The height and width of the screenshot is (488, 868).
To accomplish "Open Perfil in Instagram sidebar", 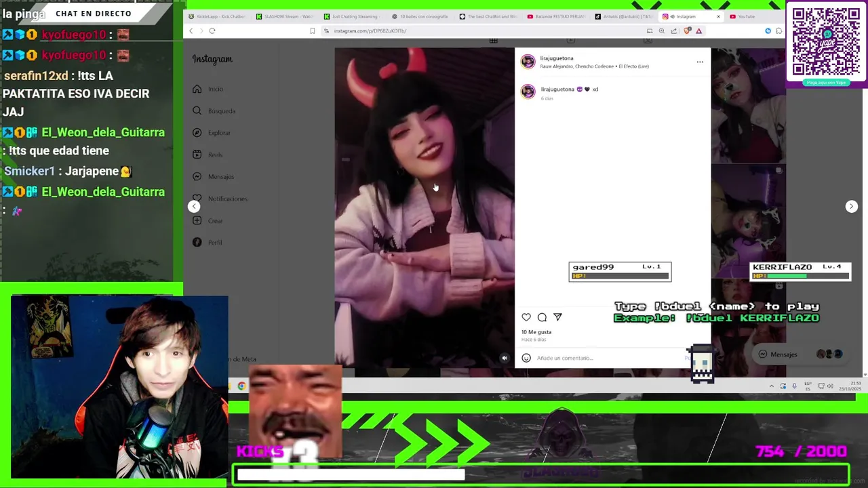I will coord(208,243).
